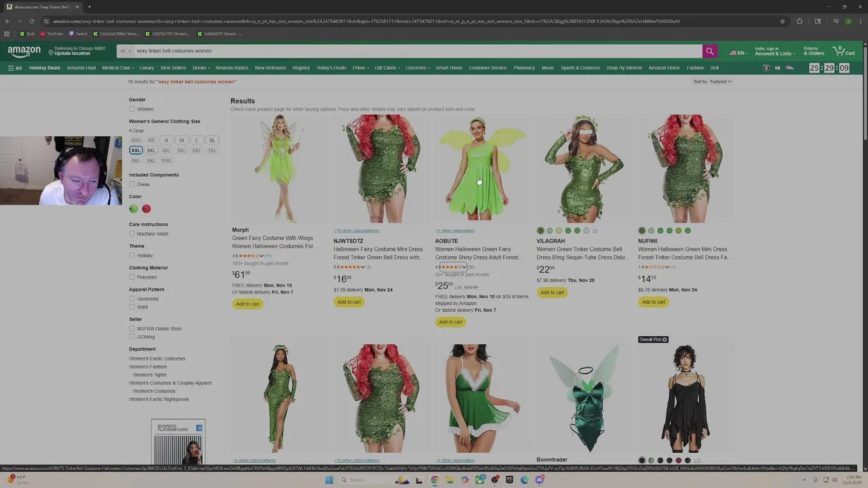
Task: Click the browser address bar URL
Action: (x=366, y=21)
